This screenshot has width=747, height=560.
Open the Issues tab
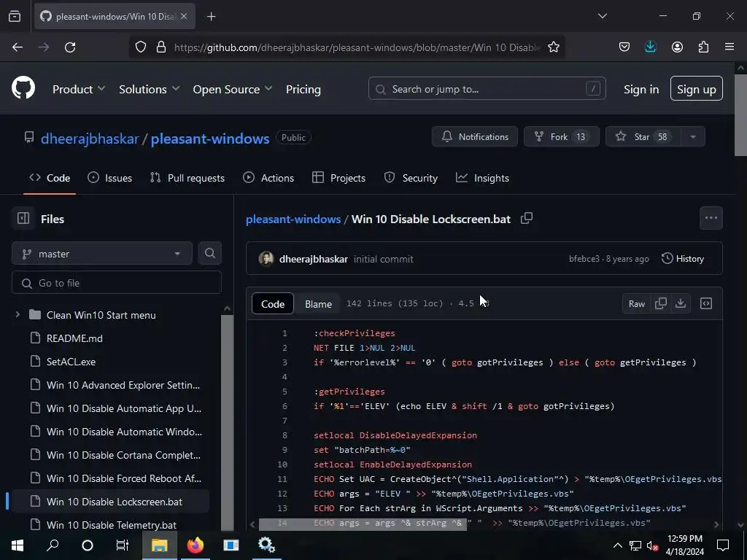click(110, 178)
